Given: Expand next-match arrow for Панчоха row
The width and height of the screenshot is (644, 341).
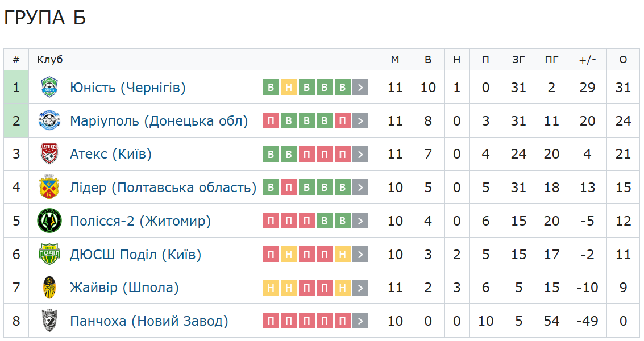Looking at the screenshot, I should click(x=360, y=321).
